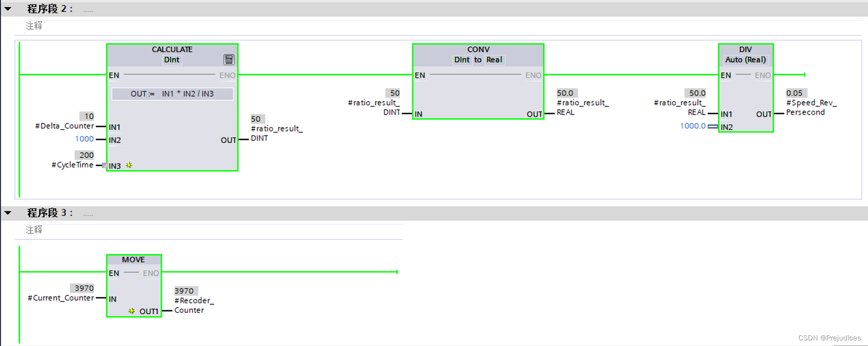Open the DInt type dropdown in CALCULATE block
This screenshot has width=868, height=346.
coord(172,60)
